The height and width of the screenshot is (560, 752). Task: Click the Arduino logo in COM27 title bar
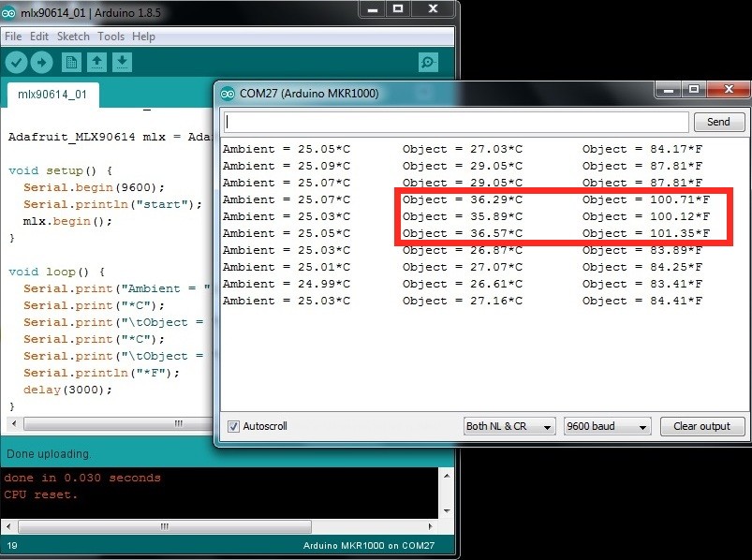click(229, 93)
